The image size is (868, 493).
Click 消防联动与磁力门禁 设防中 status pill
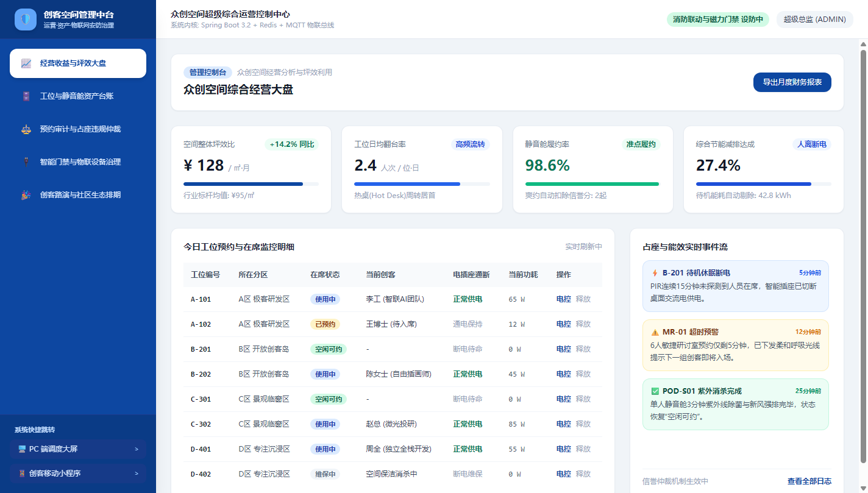point(718,20)
